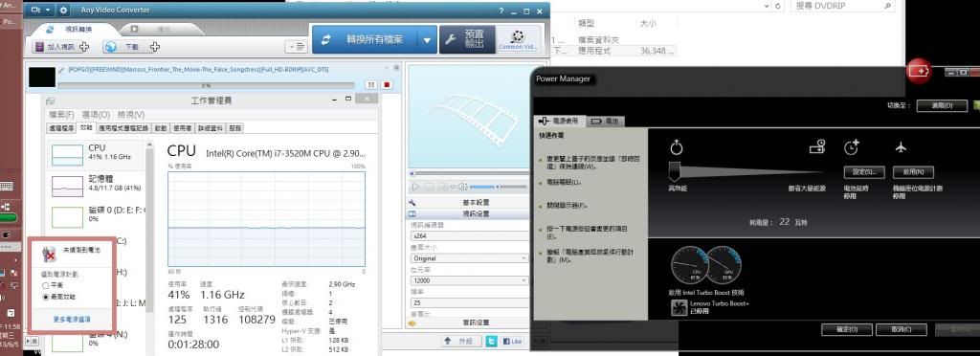Open the list view options dropdown in AVC toolbar
Image resolution: width=980 pixels, height=356 pixels.
point(297,47)
